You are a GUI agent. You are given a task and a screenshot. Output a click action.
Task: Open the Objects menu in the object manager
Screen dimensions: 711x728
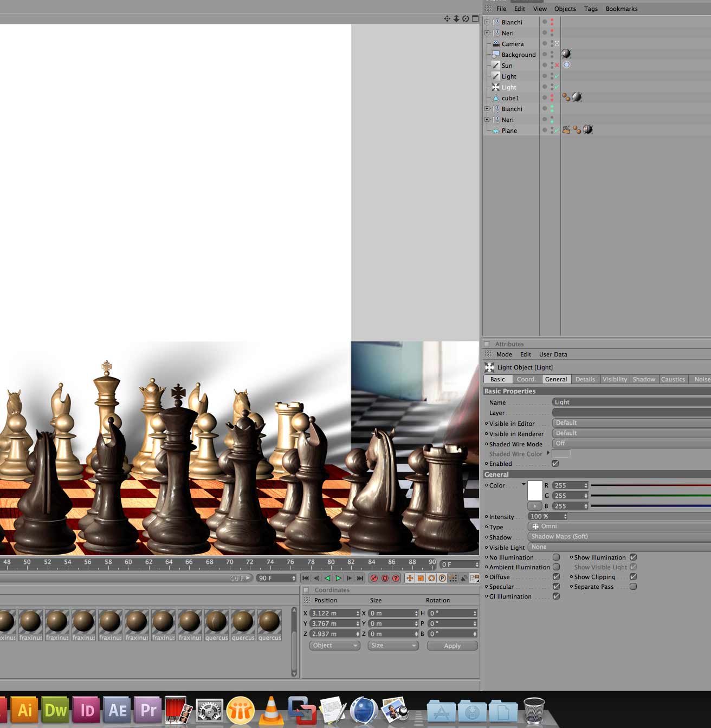[565, 9]
